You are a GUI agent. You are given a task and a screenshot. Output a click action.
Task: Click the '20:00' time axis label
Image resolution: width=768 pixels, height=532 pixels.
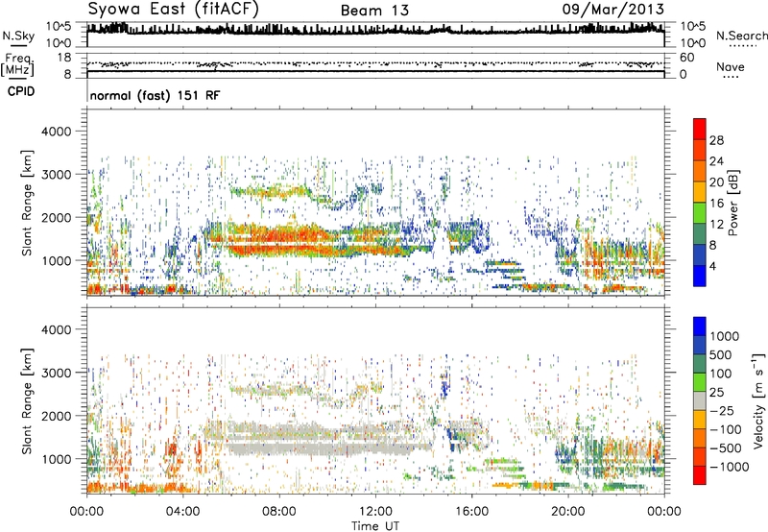pyautogui.click(x=567, y=512)
